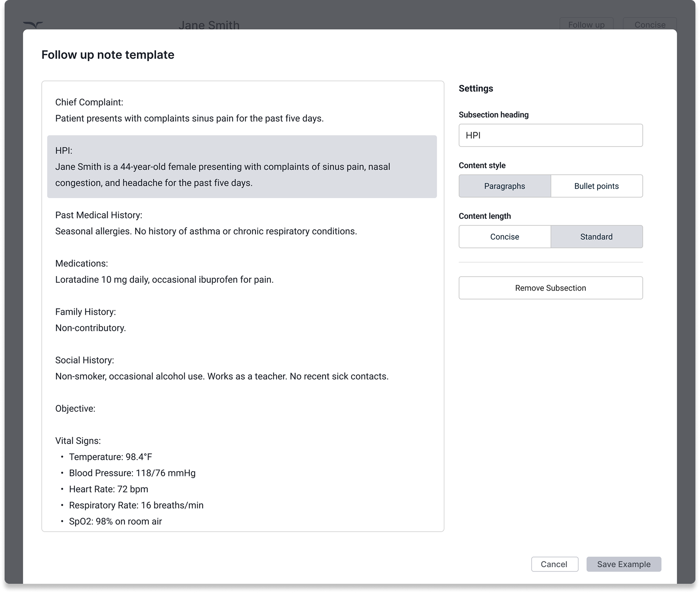
Task: Click the bird logo icon behind the dialog
Action: click(33, 25)
